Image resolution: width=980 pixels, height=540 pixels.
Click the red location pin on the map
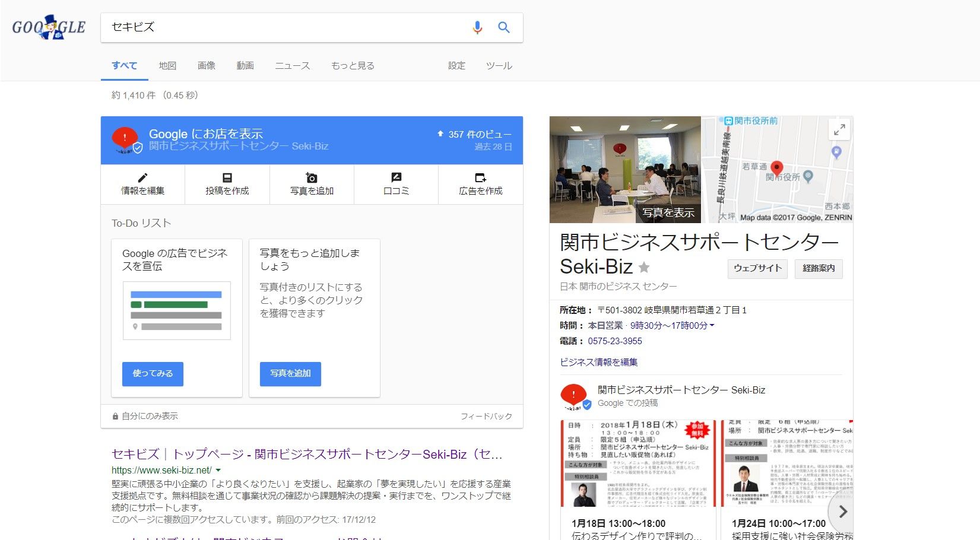click(776, 169)
